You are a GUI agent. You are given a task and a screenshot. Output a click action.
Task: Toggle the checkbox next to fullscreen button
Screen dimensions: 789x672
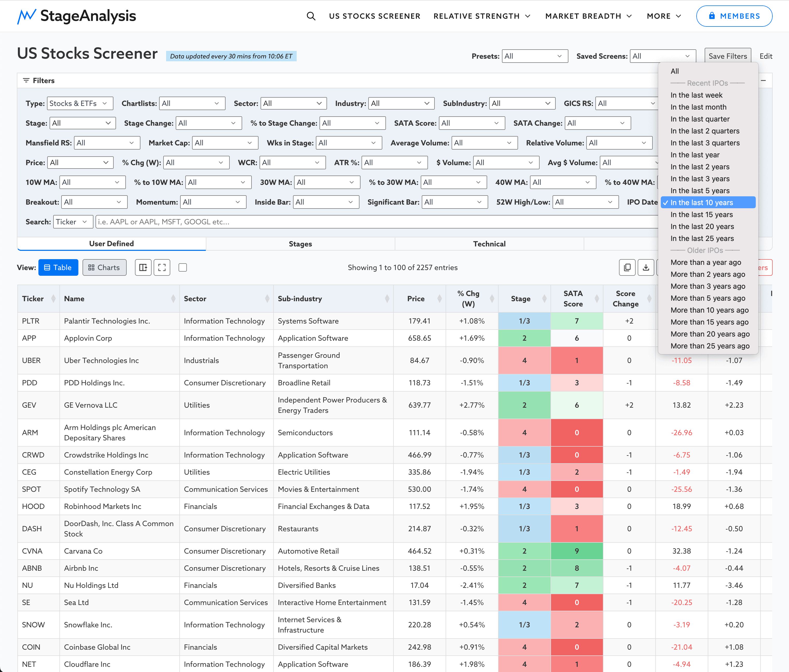(183, 267)
